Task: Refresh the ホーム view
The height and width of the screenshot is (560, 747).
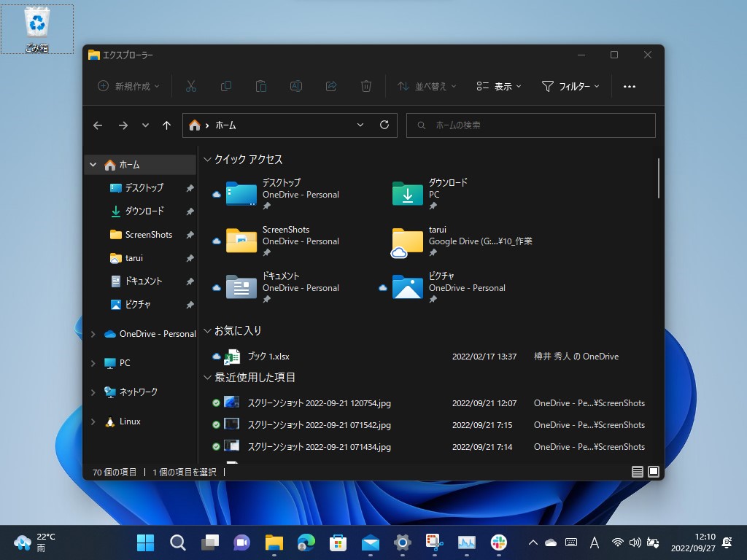Action: [x=384, y=125]
